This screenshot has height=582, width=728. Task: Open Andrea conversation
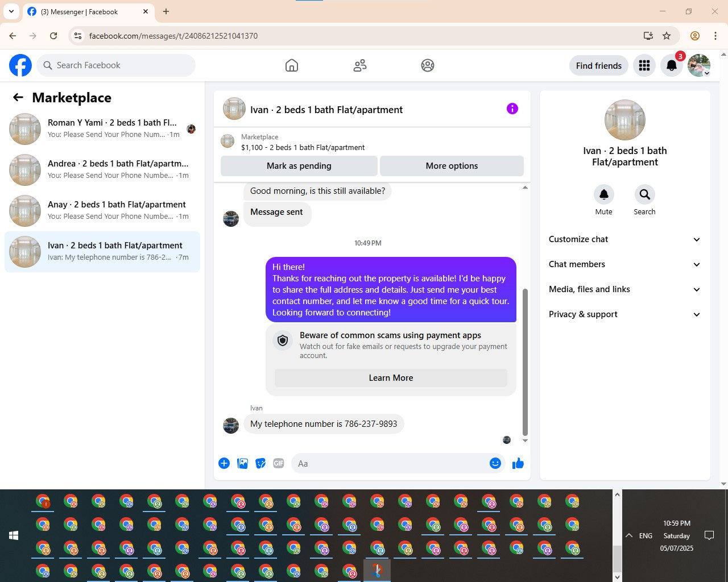click(x=102, y=170)
